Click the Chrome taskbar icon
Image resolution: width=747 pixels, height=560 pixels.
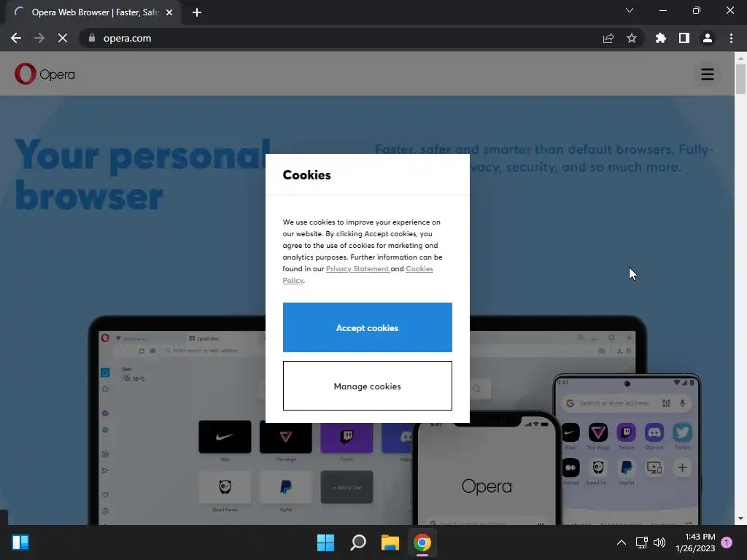point(422,542)
